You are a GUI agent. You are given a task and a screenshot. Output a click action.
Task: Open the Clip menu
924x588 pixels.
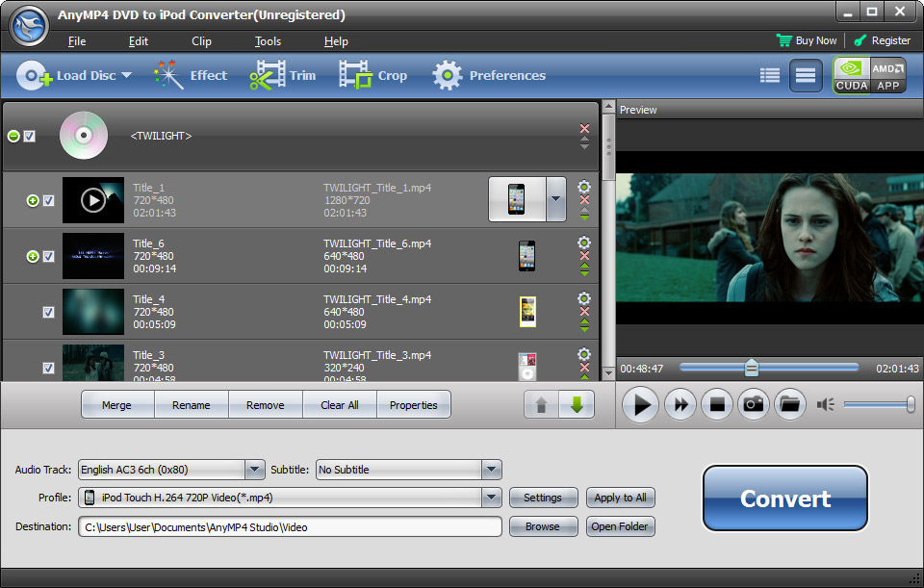tap(201, 41)
